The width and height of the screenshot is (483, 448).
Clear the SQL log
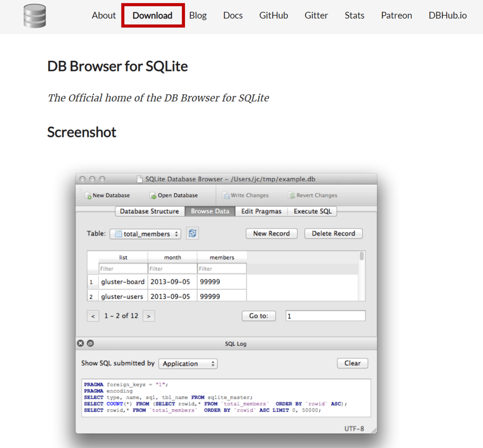(352, 363)
